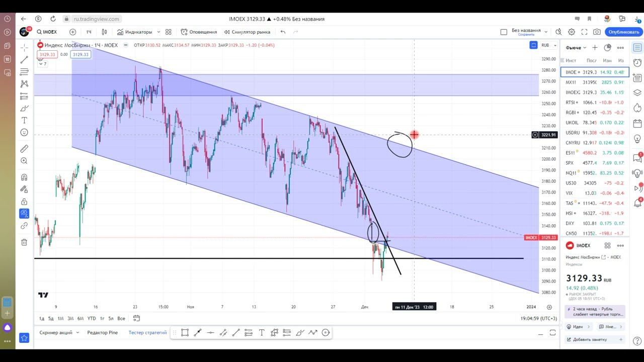Viewport: 644px width, 362px height.
Task: Select the text annotation tool
Action: (24, 120)
